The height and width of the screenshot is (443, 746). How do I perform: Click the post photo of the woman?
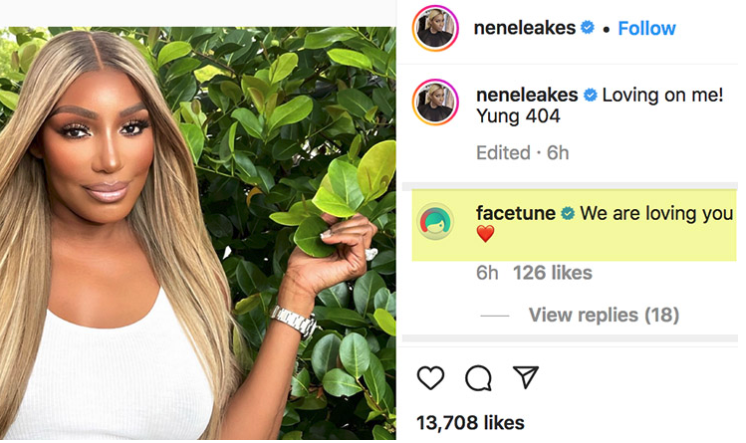(x=198, y=230)
